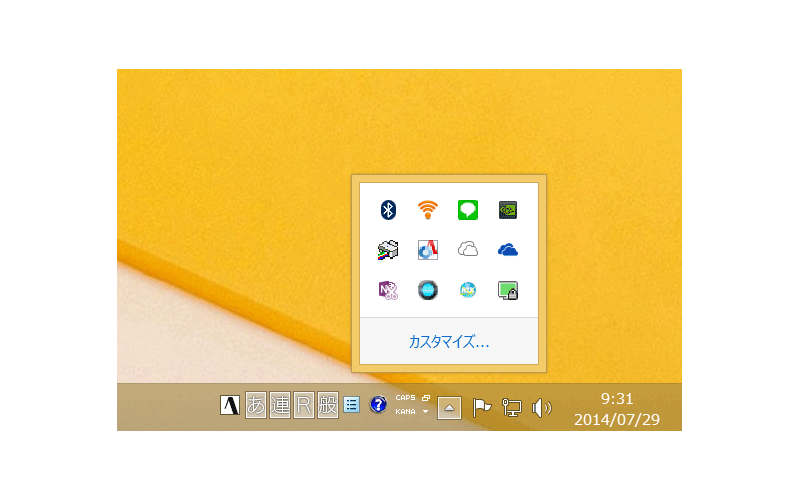Toggle the あ input mode button
800x500 pixels.
point(256,406)
